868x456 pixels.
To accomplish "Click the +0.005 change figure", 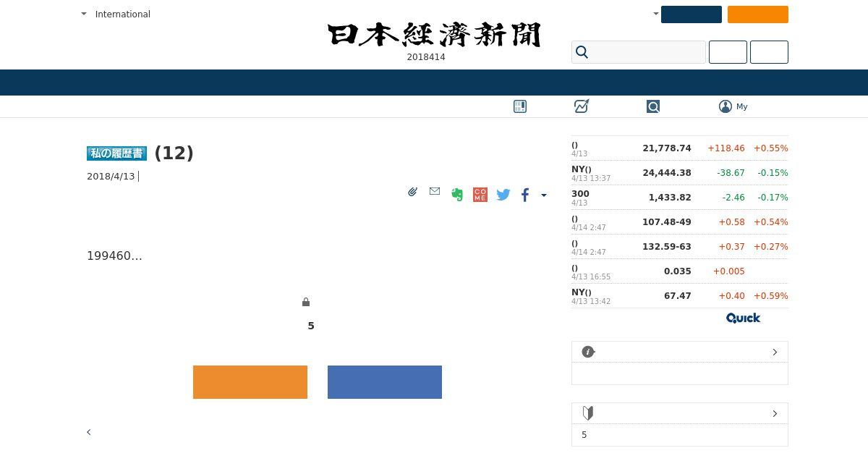I will click(x=729, y=271).
